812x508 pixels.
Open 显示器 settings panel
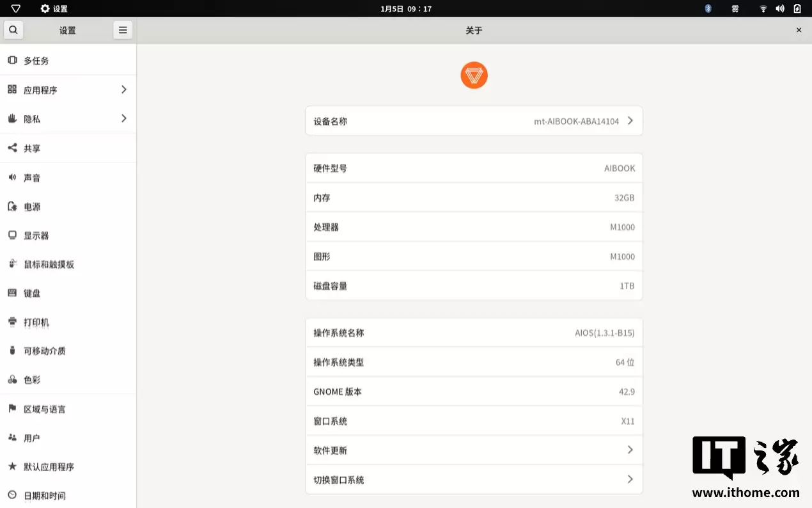[36, 235]
